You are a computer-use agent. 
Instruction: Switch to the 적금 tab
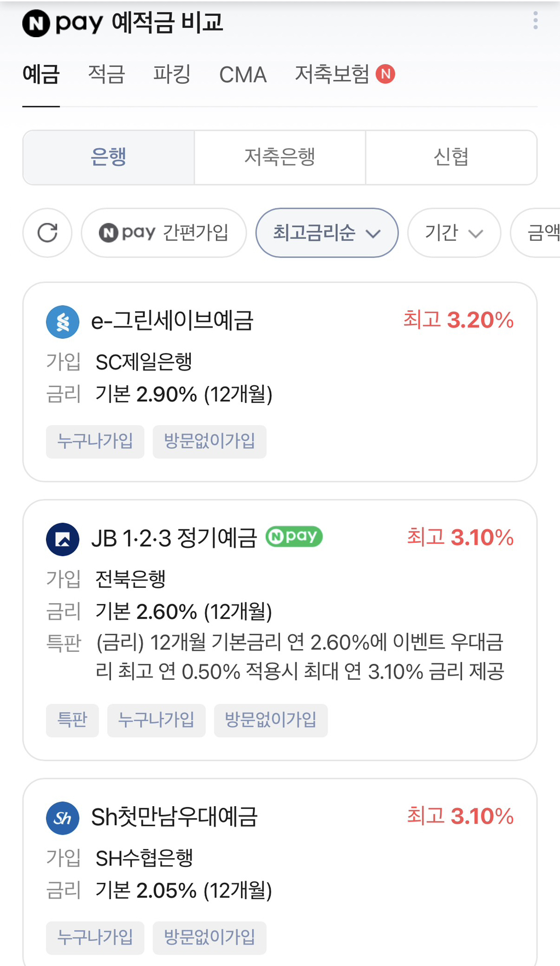coord(107,74)
